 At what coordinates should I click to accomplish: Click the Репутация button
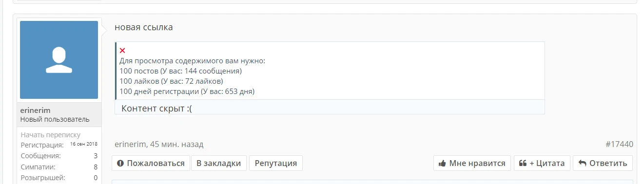(x=276, y=163)
